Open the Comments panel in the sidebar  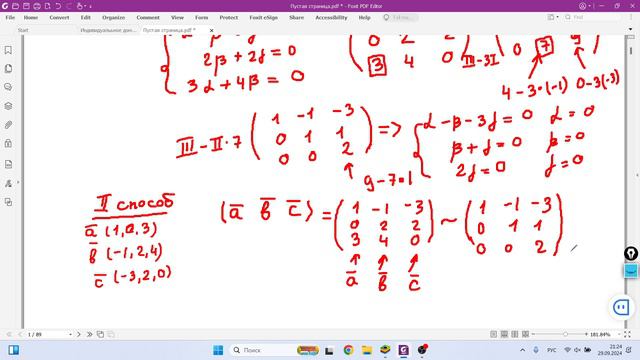(8, 87)
